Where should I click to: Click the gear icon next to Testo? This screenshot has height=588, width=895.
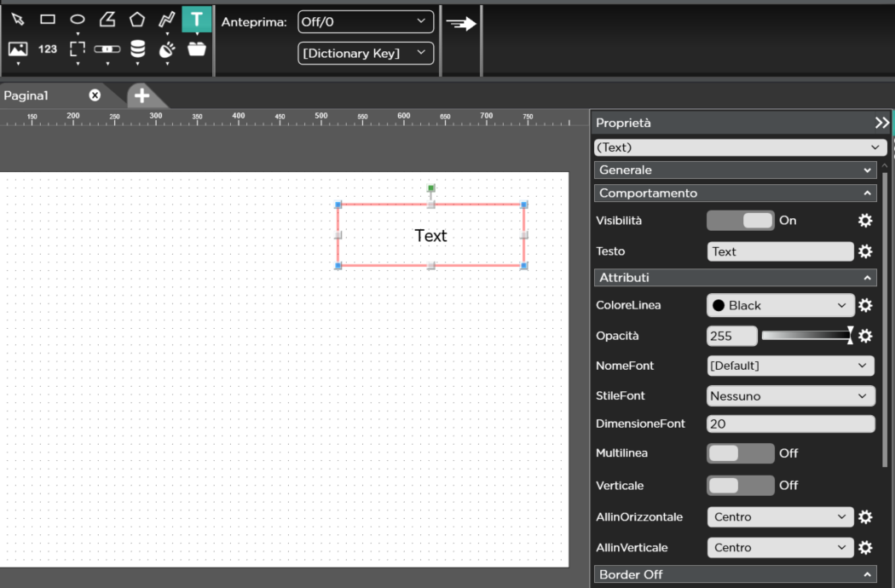point(865,251)
